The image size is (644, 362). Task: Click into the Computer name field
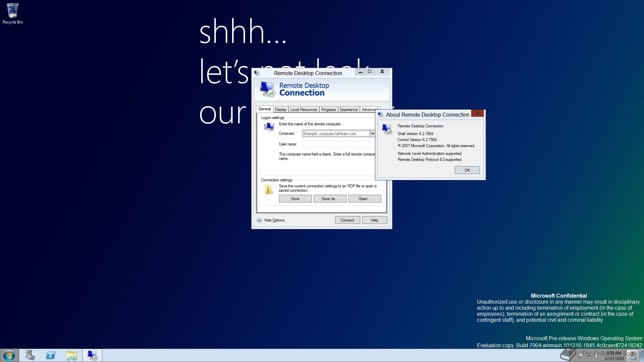(x=336, y=134)
